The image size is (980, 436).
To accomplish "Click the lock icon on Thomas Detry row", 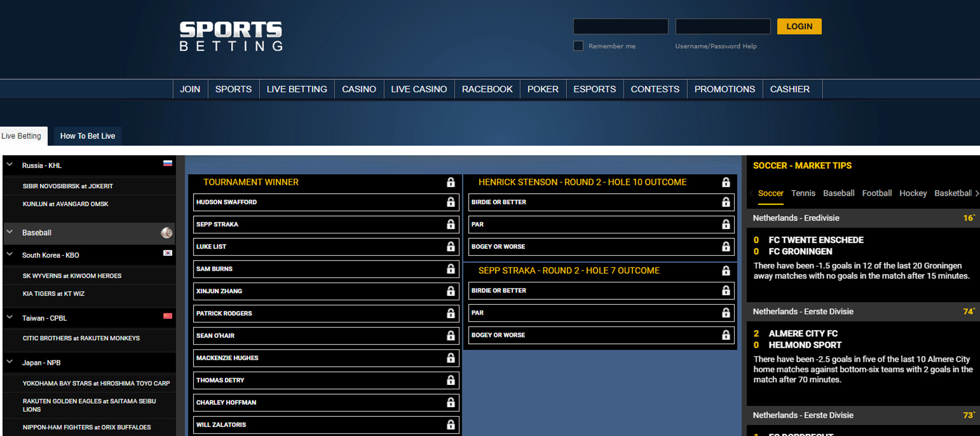I will [x=450, y=381].
